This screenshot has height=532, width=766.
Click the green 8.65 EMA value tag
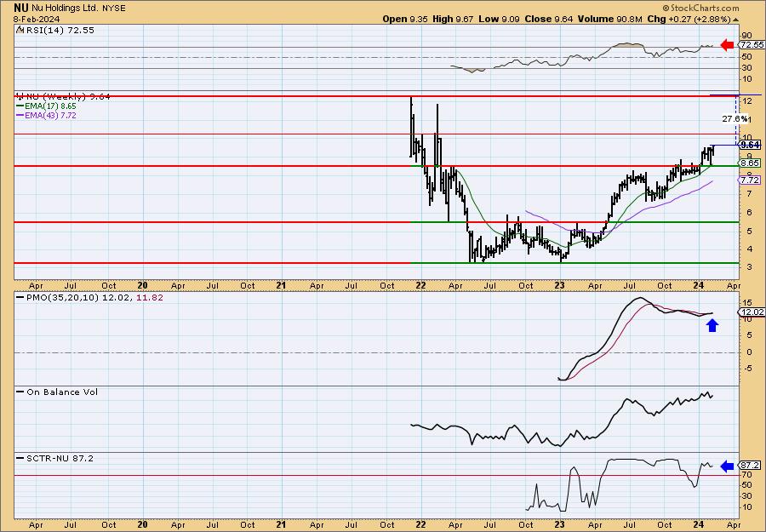click(750, 163)
